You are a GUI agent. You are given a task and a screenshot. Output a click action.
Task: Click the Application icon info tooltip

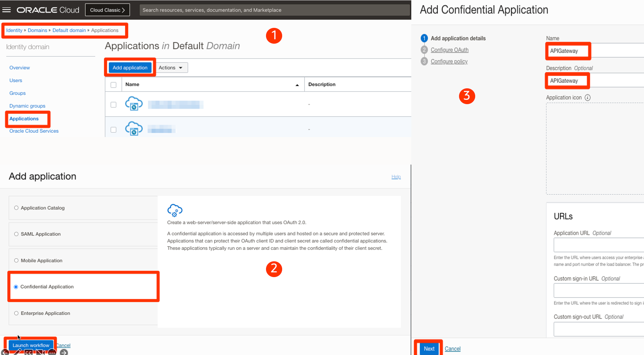click(x=588, y=97)
